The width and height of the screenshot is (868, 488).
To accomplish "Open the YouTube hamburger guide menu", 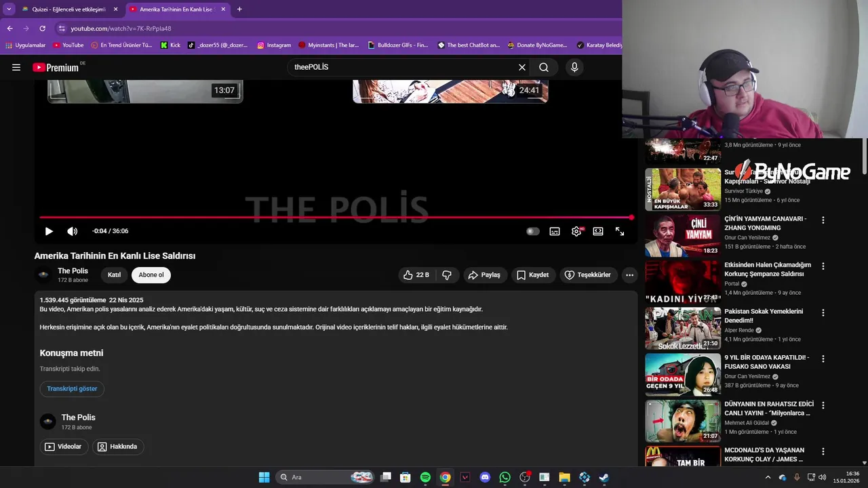I will [x=16, y=67].
